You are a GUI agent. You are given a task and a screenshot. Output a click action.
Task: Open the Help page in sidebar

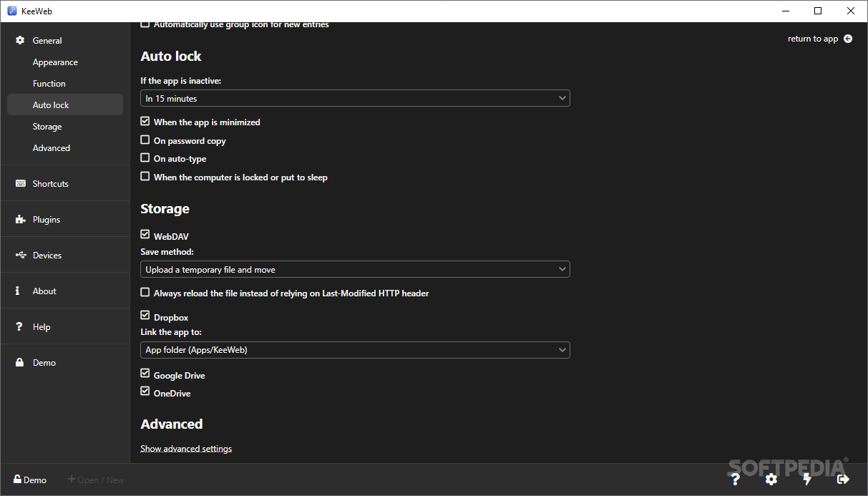click(65, 327)
